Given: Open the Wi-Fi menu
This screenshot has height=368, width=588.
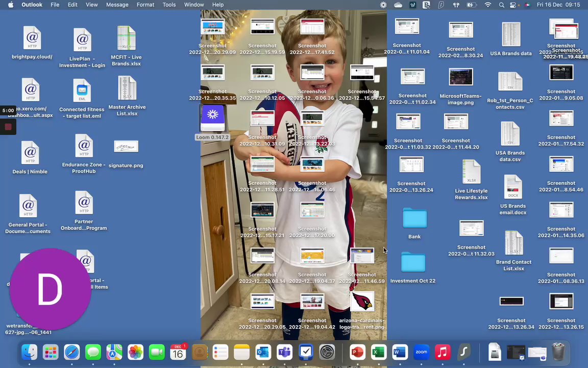Looking at the screenshot, I should (488, 5).
